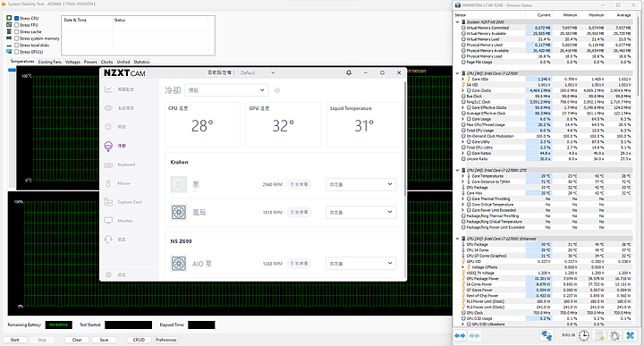Enable Stress GPU(s) checkbox

pos(17,52)
